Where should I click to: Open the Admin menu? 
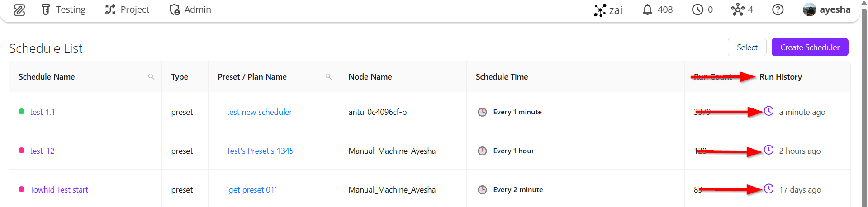pyautogui.click(x=190, y=9)
